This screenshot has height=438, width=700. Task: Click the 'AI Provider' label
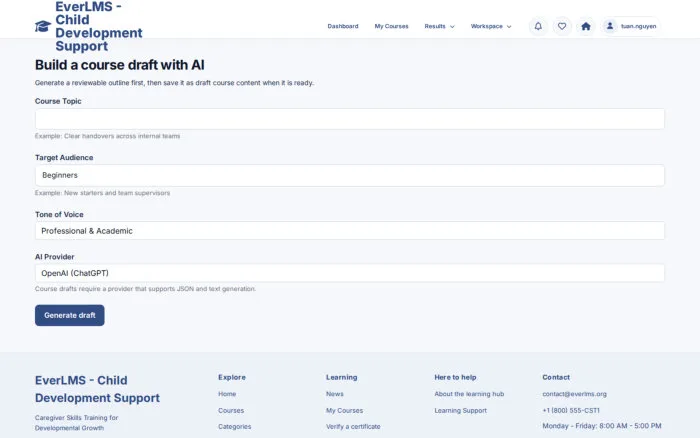point(54,257)
